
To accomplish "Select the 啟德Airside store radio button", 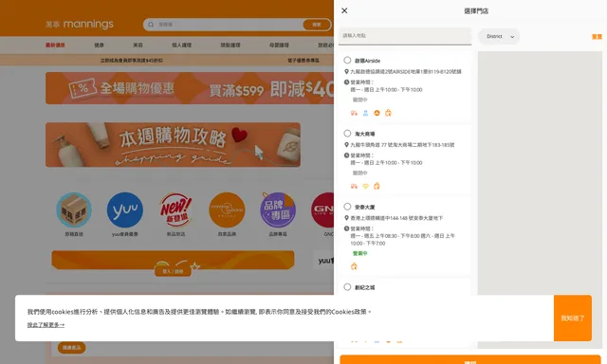I will coord(347,60).
